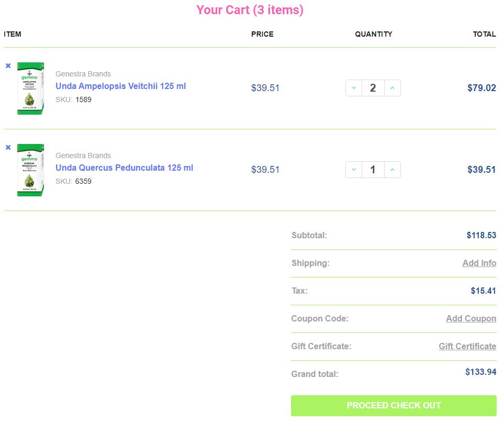Click quantity field showing 1

[x=373, y=170]
